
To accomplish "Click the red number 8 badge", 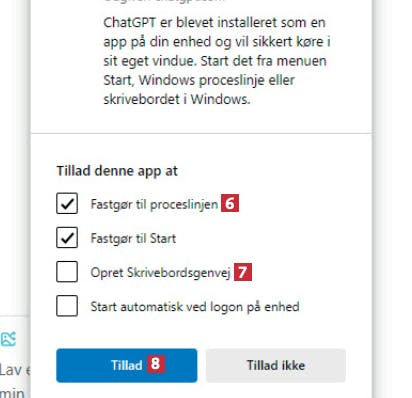I will pyautogui.click(x=155, y=364).
